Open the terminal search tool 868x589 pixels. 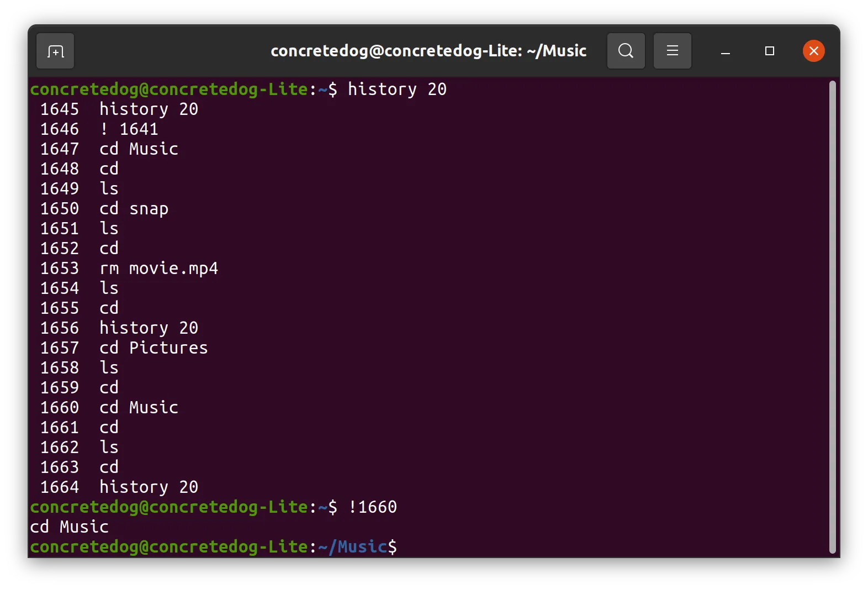tap(626, 51)
